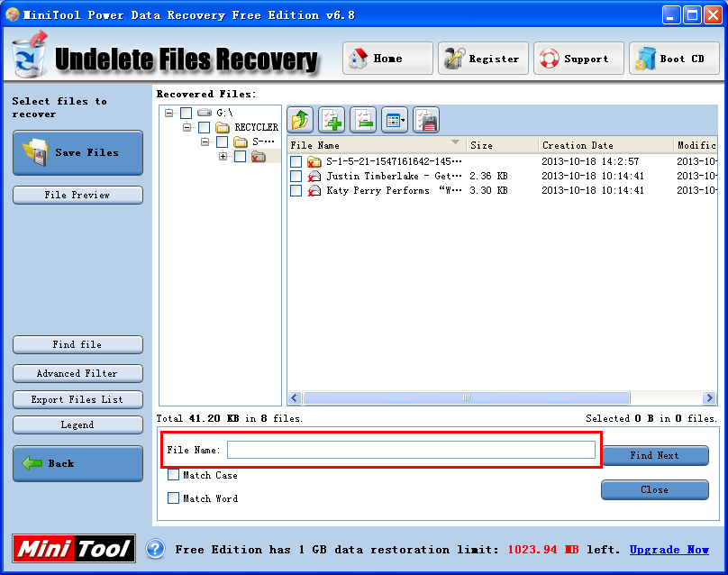Viewport: 728px width, 575px height.
Task: Open File Preview
Action: coord(78,195)
